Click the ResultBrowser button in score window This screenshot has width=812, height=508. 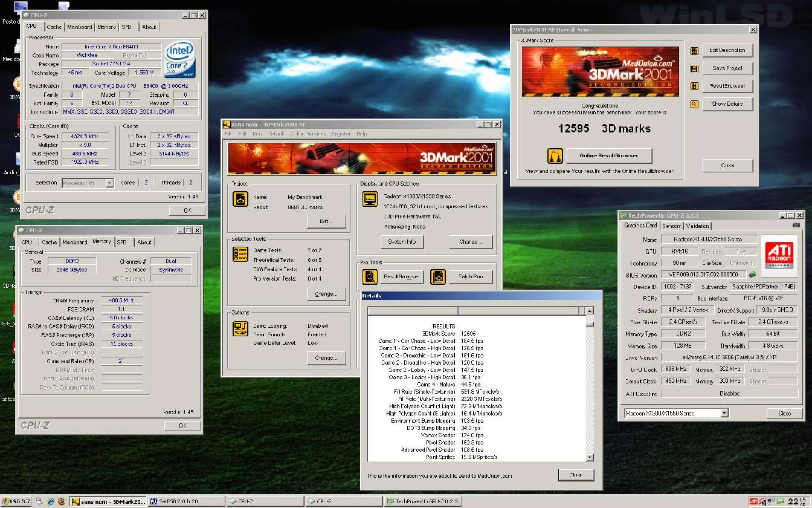pyautogui.click(x=727, y=86)
